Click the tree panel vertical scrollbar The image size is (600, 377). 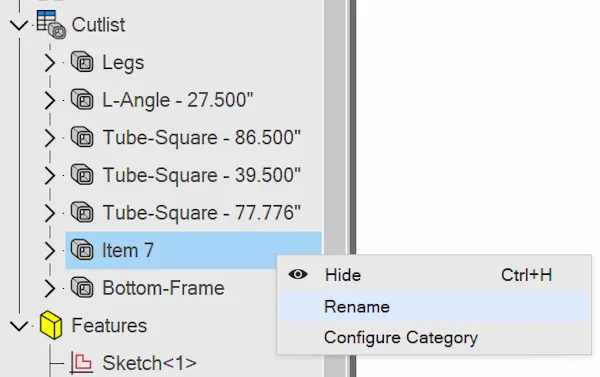335,188
